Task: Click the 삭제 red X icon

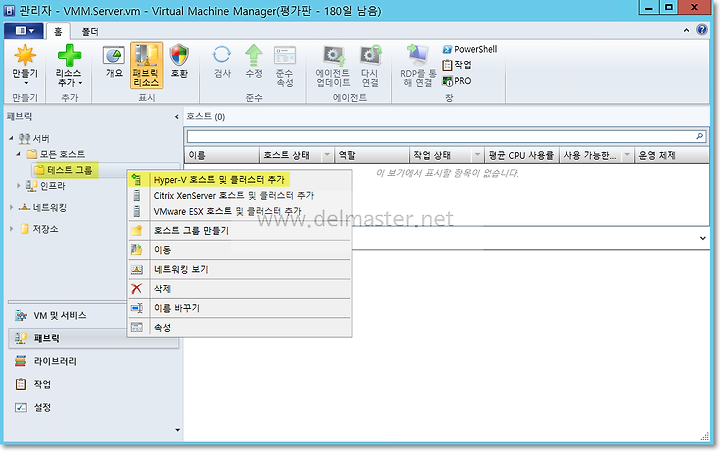Action: coord(137,288)
